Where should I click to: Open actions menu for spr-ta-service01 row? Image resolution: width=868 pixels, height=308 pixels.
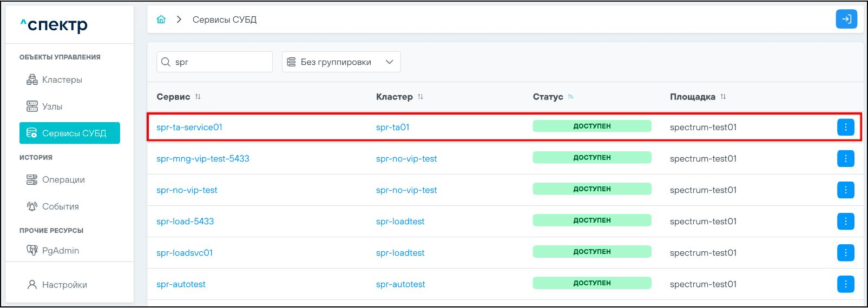845,127
